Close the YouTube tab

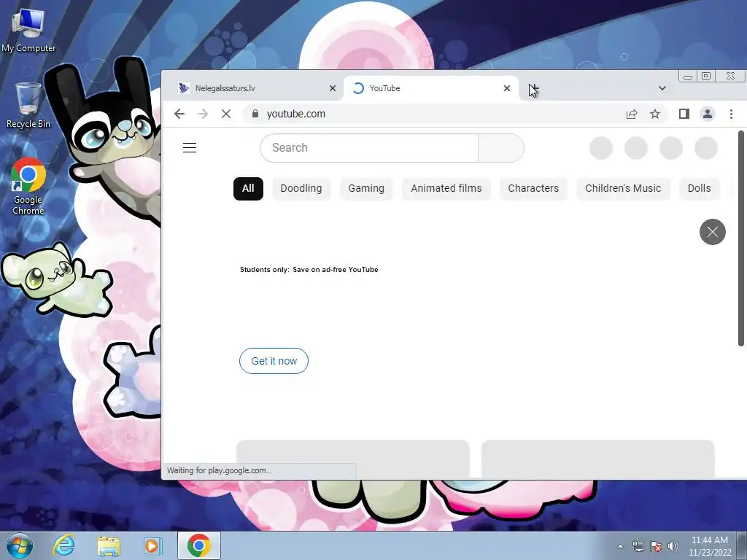point(507,88)
